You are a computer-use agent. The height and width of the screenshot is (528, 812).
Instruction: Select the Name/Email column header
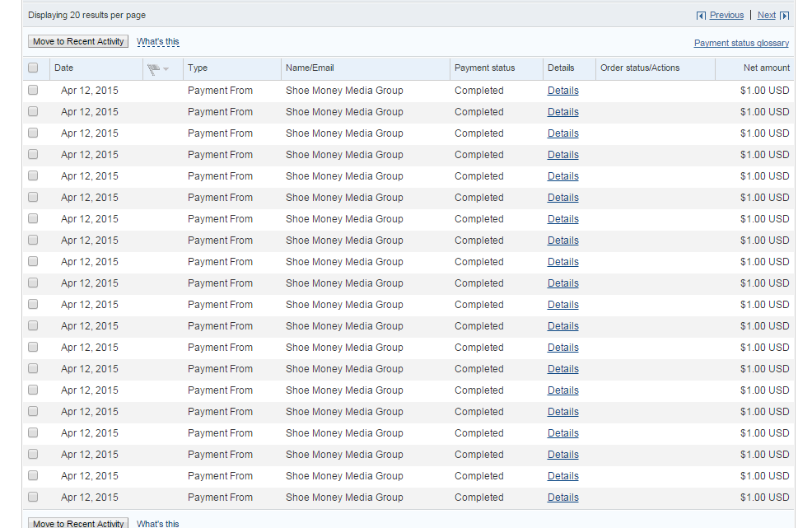coord(310,68)
